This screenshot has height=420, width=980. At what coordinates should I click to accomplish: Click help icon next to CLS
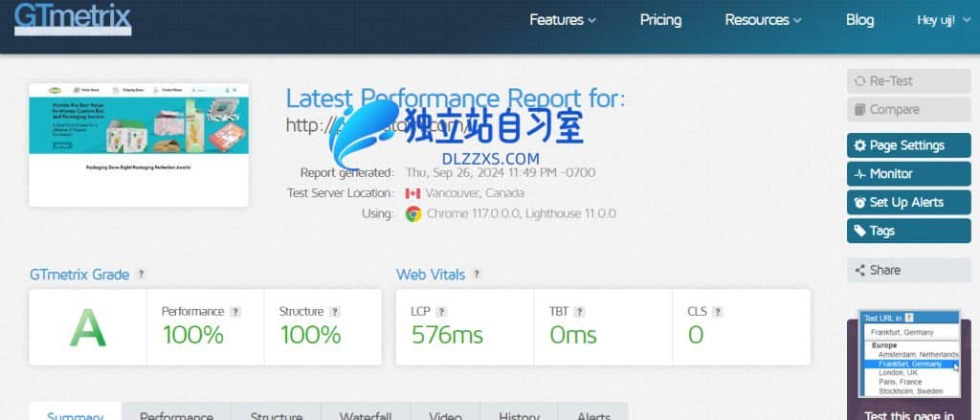[x=717, y=311]
